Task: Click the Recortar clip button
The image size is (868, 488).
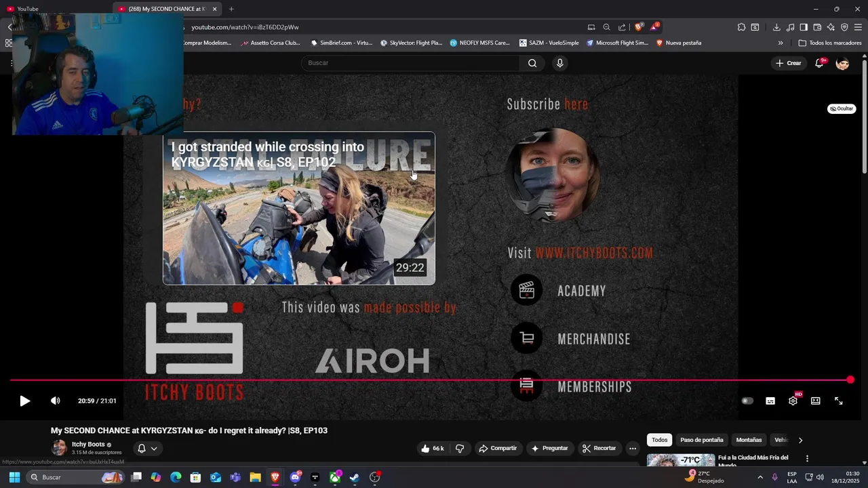Action: point(599,449)
